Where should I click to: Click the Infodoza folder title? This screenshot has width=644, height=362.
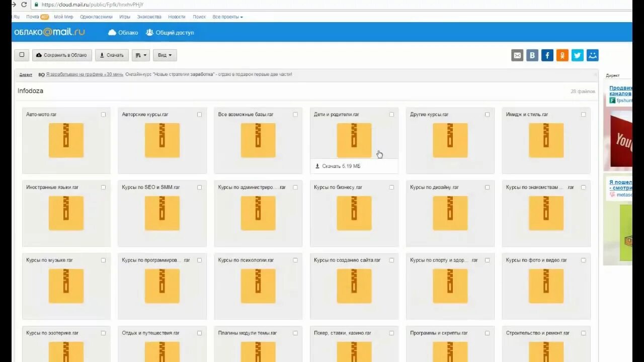30,91
